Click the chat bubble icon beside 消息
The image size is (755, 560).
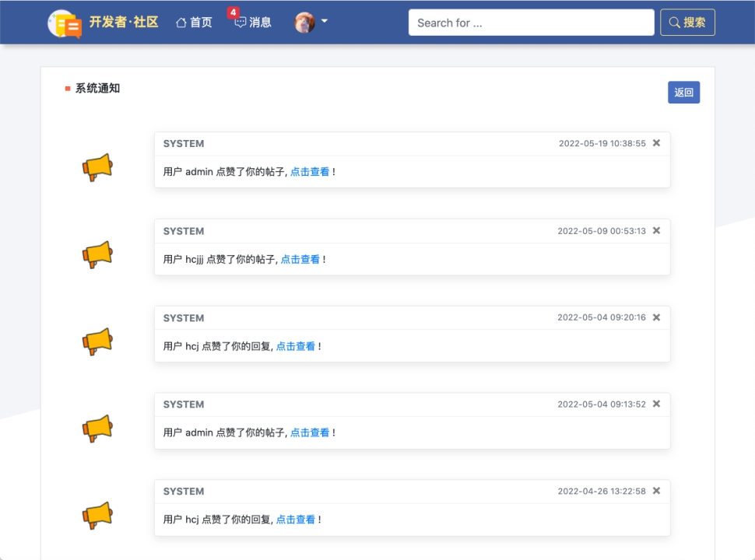[240, 23]
